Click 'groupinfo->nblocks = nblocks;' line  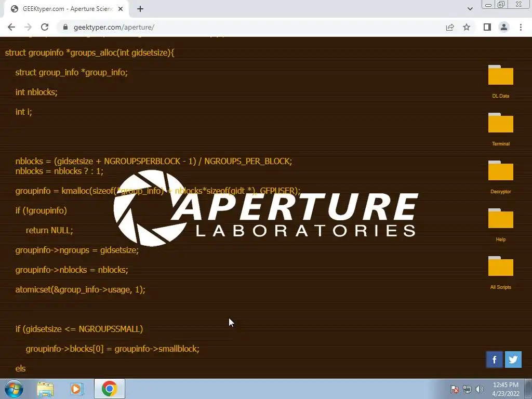pyautogui.click(x=72, y=270)
